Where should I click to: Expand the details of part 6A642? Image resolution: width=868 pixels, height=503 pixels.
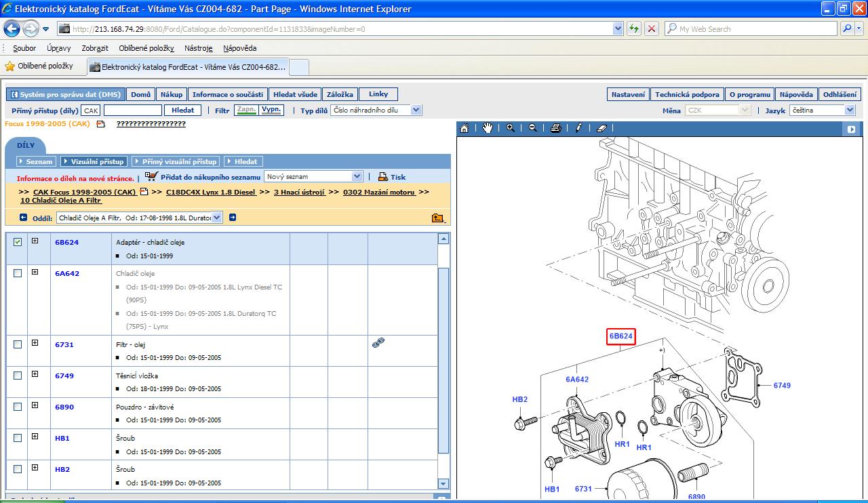[x=35, y=273]
